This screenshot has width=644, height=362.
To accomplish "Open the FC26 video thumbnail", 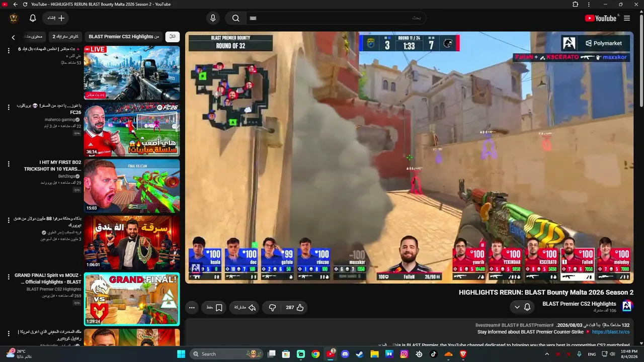I will click(x=132, y=130).
